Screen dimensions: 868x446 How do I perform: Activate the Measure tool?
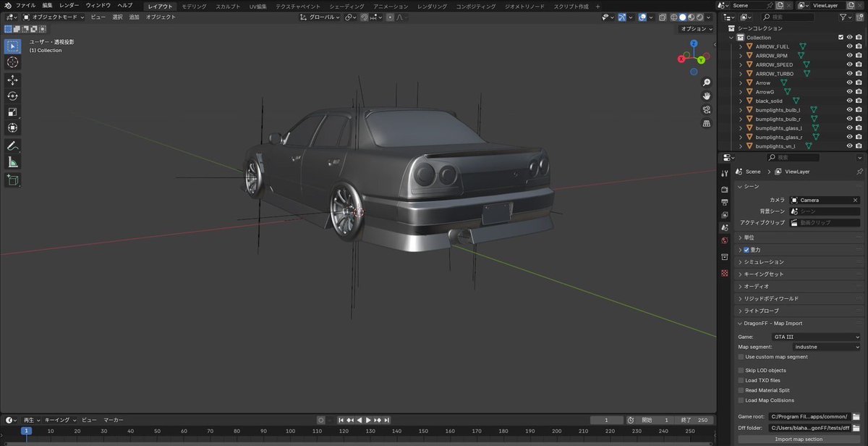pos(12,161)
